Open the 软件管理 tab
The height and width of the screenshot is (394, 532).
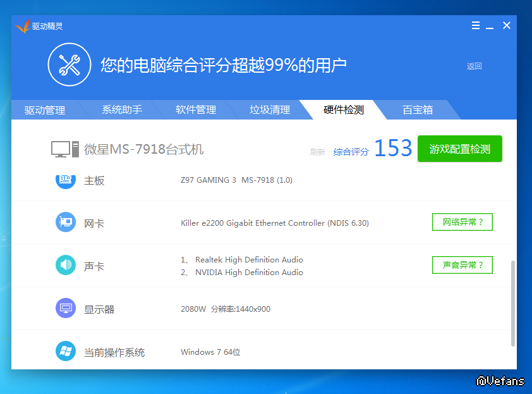tap(196, 109)
